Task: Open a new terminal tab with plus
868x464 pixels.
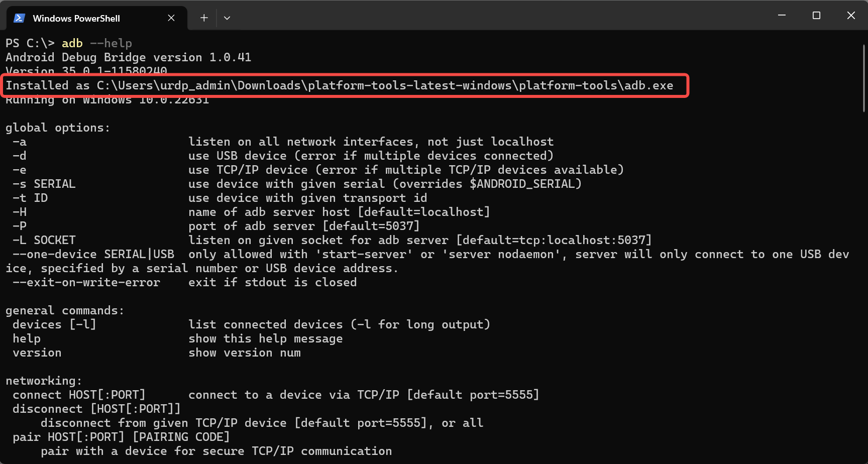Action: [x=204, y=18]
